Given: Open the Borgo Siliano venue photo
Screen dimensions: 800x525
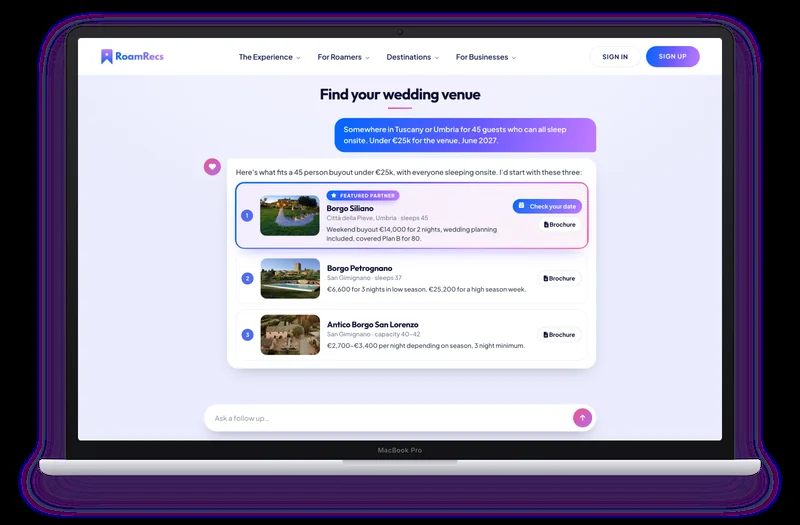Looking at the screenshot, I should pyautogui.click(x=290, y=216).
